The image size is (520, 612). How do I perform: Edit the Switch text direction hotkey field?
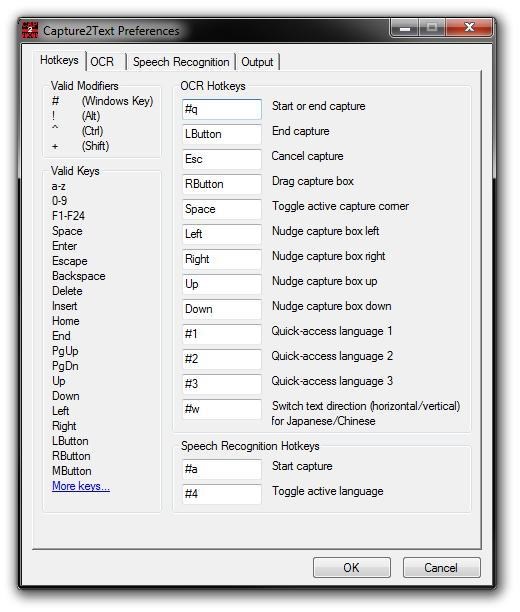coord(222,409)
